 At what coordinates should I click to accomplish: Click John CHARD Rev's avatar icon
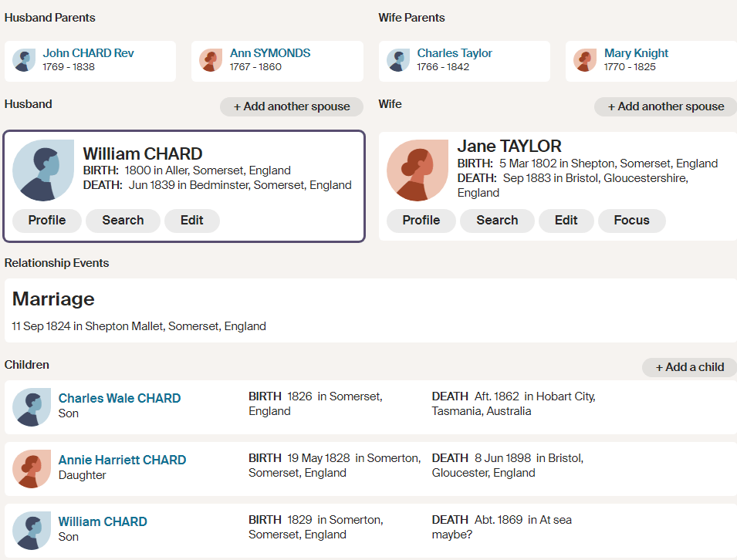pyautogui.click(x=24, y=60)
